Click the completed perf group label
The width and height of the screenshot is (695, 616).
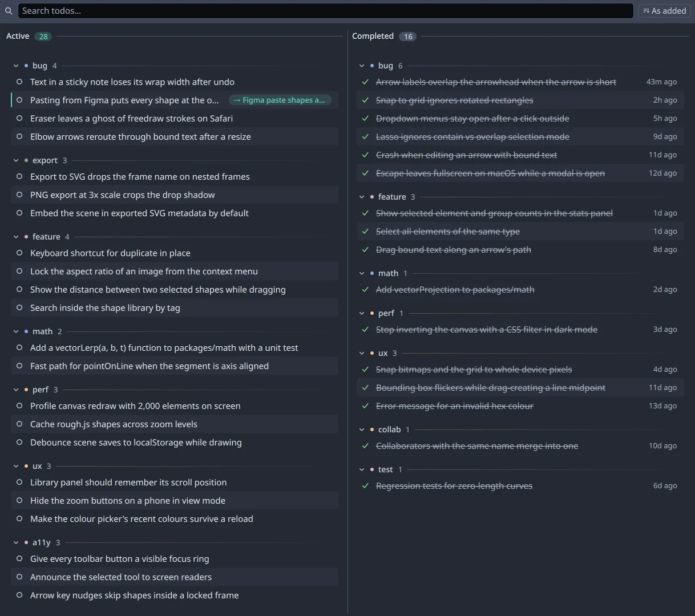(386, 313)
